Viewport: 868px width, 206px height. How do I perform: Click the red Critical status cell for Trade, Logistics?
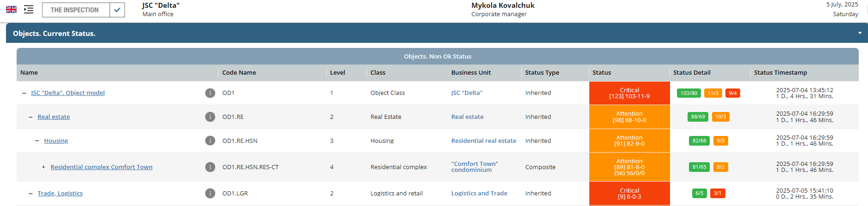click(629, 194)
